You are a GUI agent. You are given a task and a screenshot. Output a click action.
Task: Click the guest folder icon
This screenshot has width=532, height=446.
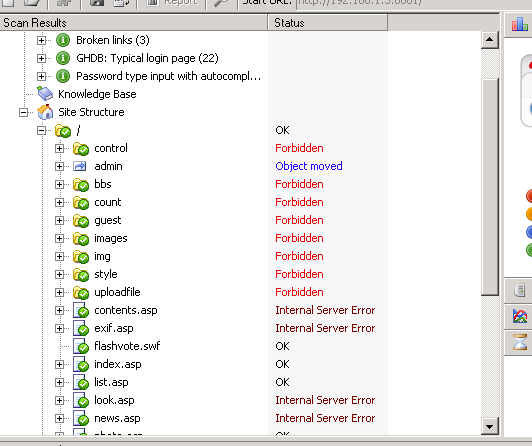81,220
